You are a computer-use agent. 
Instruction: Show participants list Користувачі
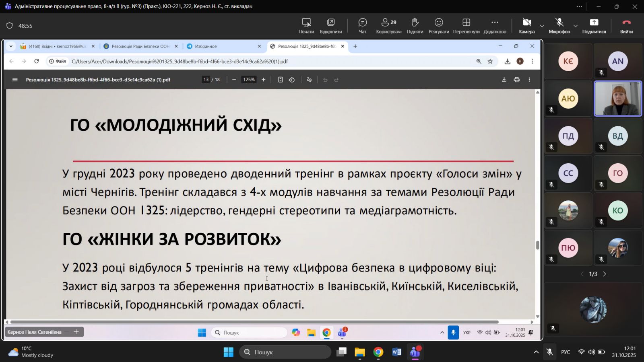tap(388, 25)
